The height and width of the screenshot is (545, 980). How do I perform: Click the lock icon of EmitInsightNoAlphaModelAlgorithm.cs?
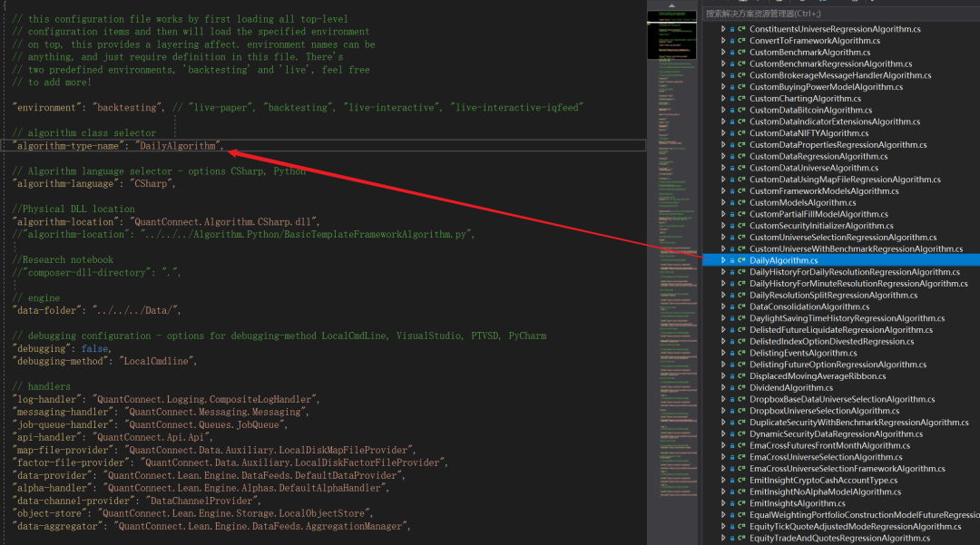732,491
